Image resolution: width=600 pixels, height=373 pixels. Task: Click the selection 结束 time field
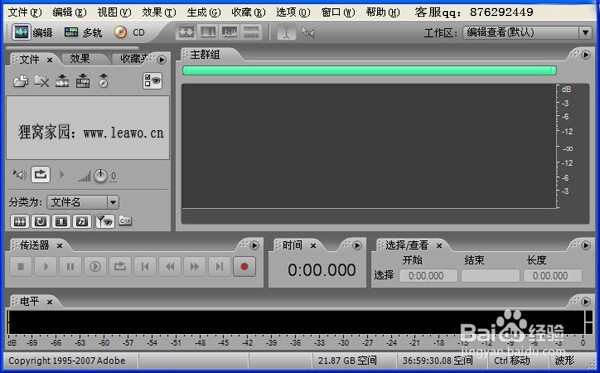pos(490,276)
